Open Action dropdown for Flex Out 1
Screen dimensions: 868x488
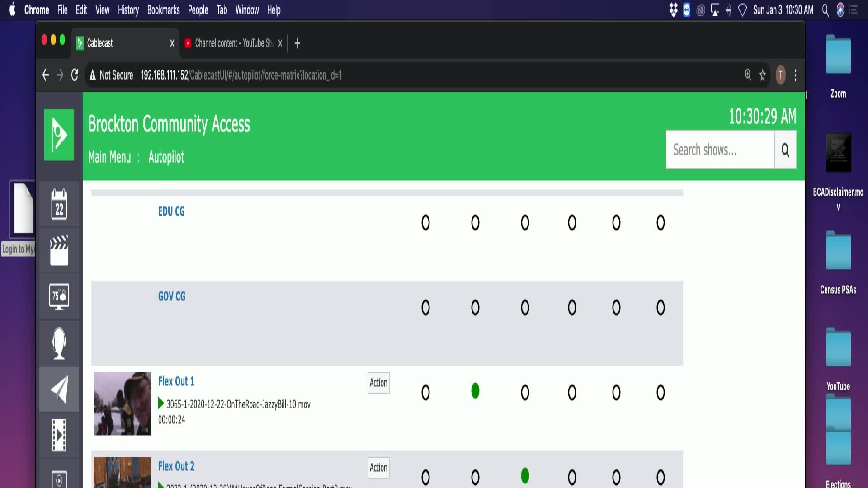point(378,383)
